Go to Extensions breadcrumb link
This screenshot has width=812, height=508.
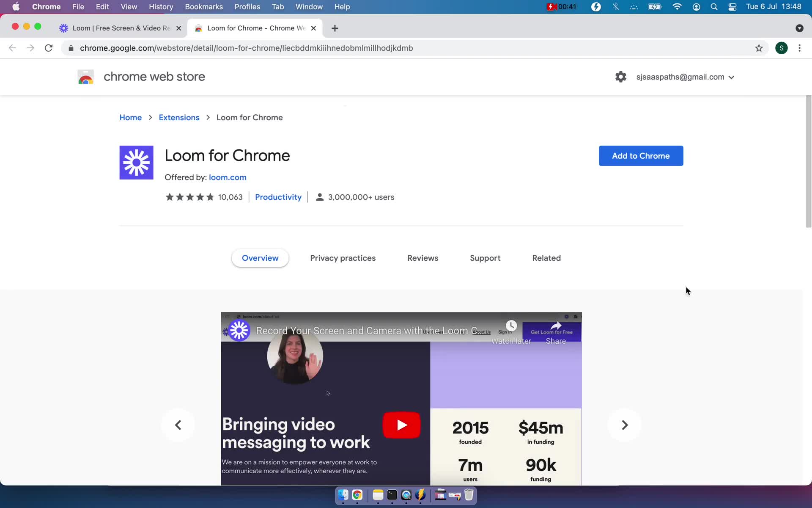(x=179, y=117)
